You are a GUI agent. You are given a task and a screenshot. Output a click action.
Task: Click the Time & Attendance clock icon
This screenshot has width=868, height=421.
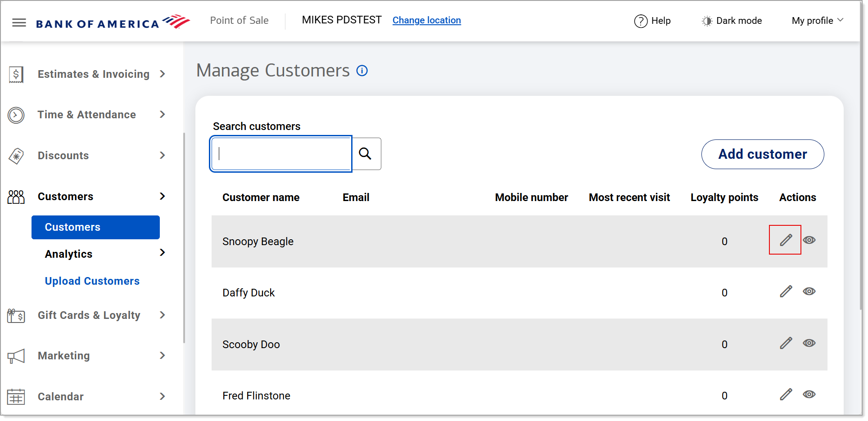click(x=16, y=115)
